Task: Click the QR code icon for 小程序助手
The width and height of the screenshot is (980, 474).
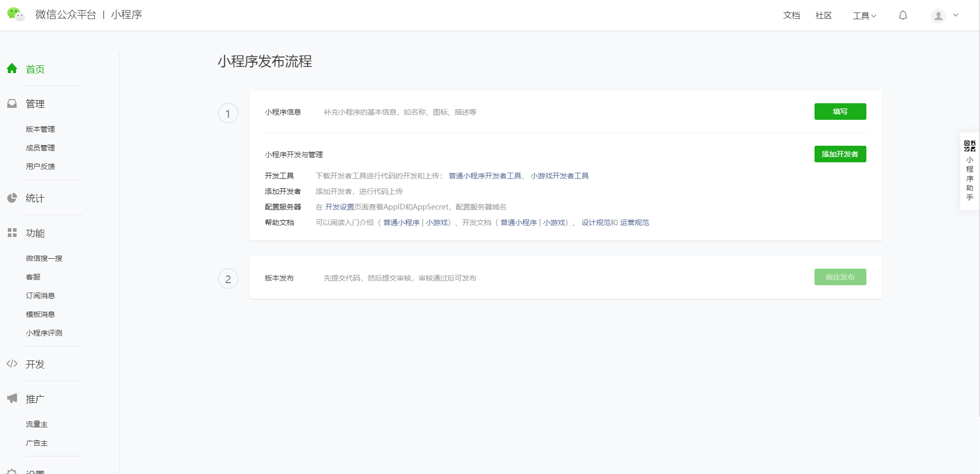Action: (970, 146)
